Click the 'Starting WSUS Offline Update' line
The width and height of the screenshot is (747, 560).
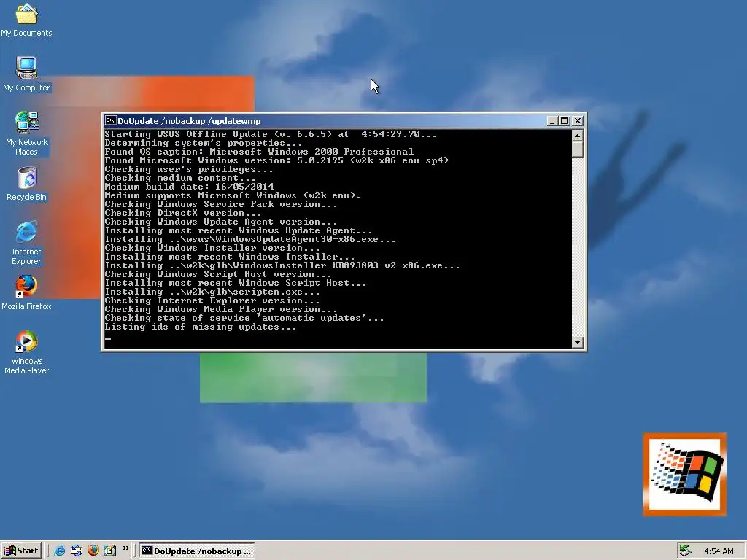tap(271, 134)
